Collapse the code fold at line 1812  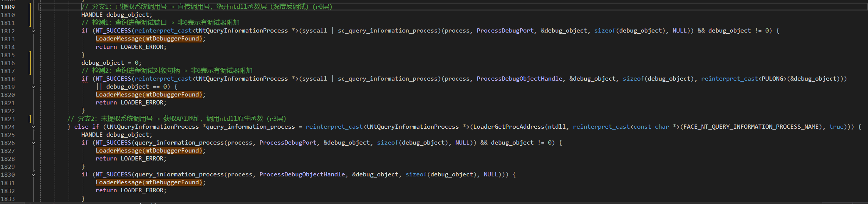coord(33,31)
